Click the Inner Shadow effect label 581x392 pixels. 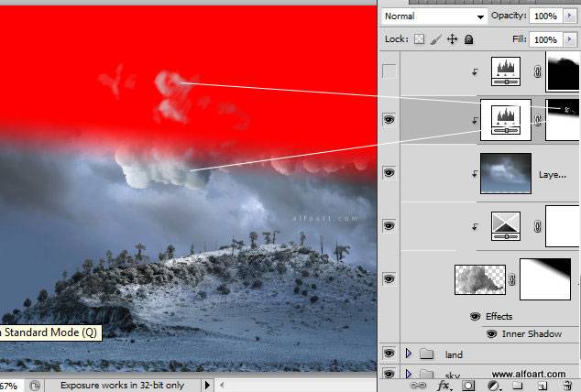click(532, 334)
